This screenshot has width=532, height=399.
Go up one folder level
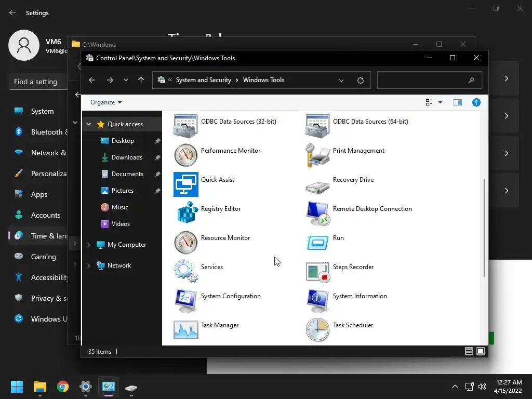(x=141, y=80)
